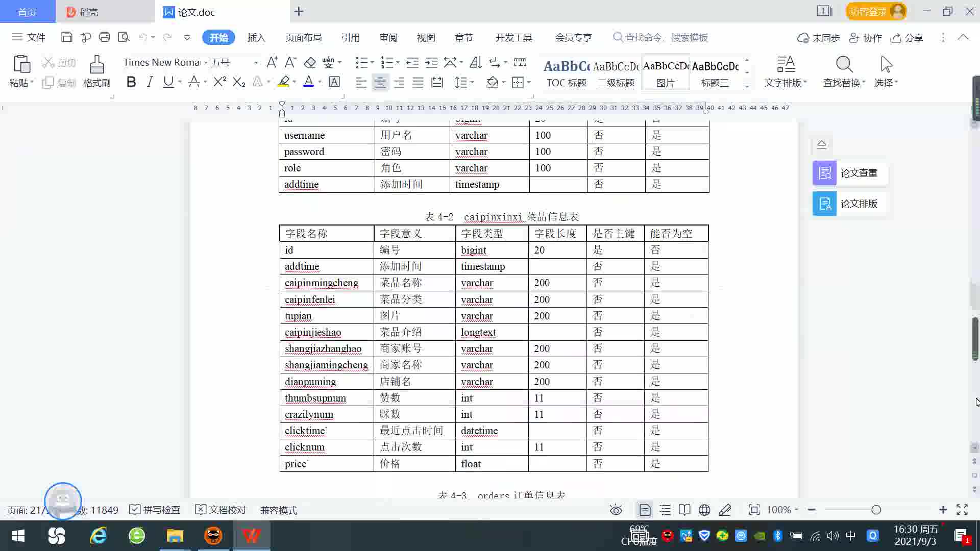This screenshot has height=551, width=980.
Task: Click the command search field
Action: tap(661, 37)
